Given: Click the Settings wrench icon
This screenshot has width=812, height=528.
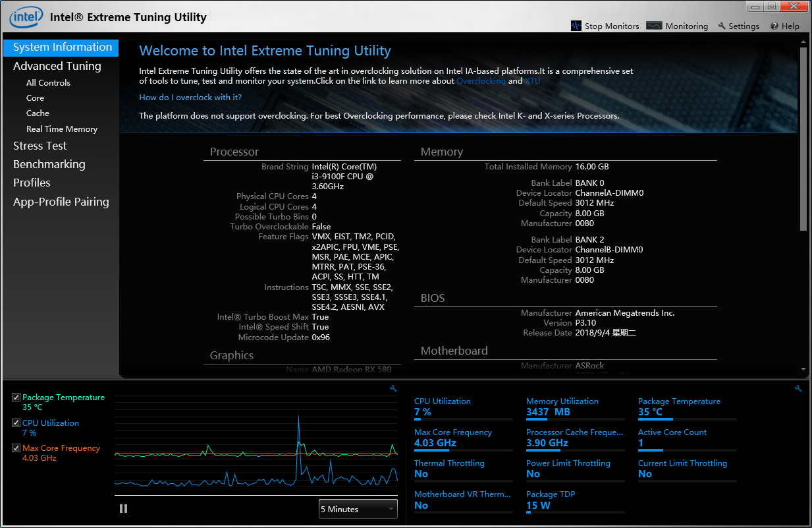Looking at the screenshot, I should coord(722,26).
